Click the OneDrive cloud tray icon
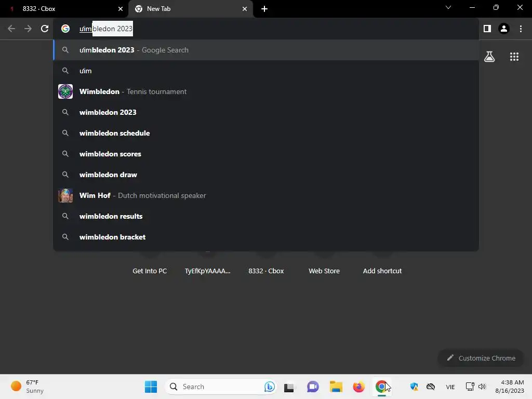 coord(431,387)
